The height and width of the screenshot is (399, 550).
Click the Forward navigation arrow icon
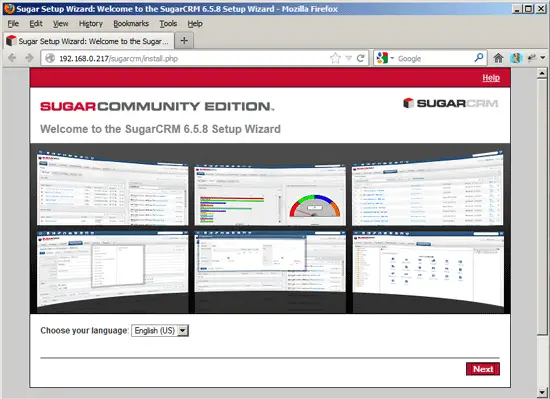[29, 58]
